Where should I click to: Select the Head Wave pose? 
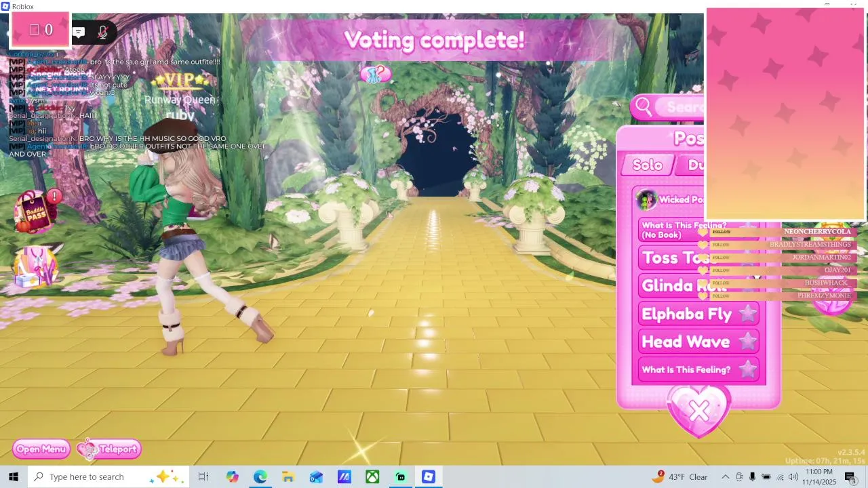(x=698, y=342)
